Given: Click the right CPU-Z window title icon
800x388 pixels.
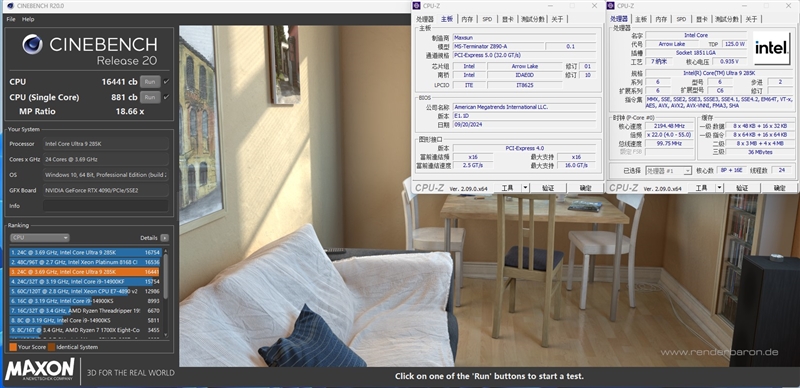Looking at the screenshot, I should tap(611, 6).
